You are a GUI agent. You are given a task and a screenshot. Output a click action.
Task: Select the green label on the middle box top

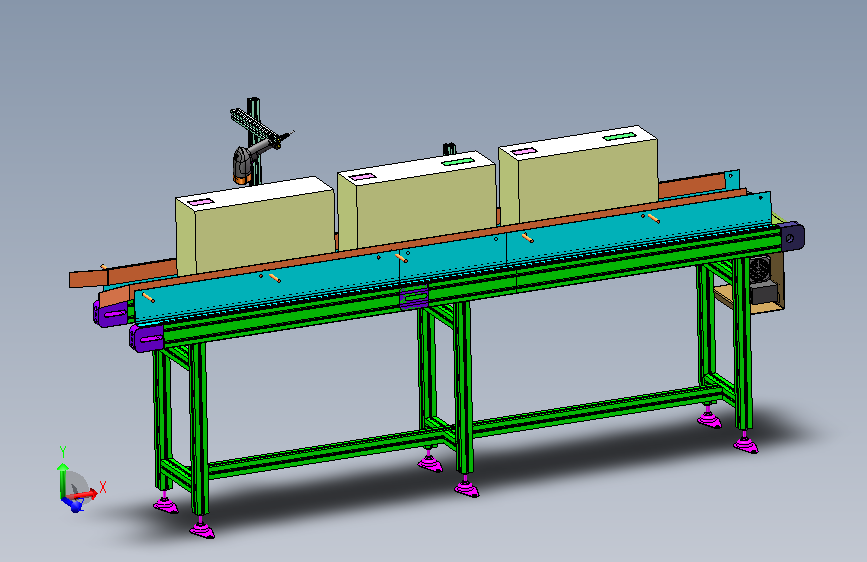(458, 161)
